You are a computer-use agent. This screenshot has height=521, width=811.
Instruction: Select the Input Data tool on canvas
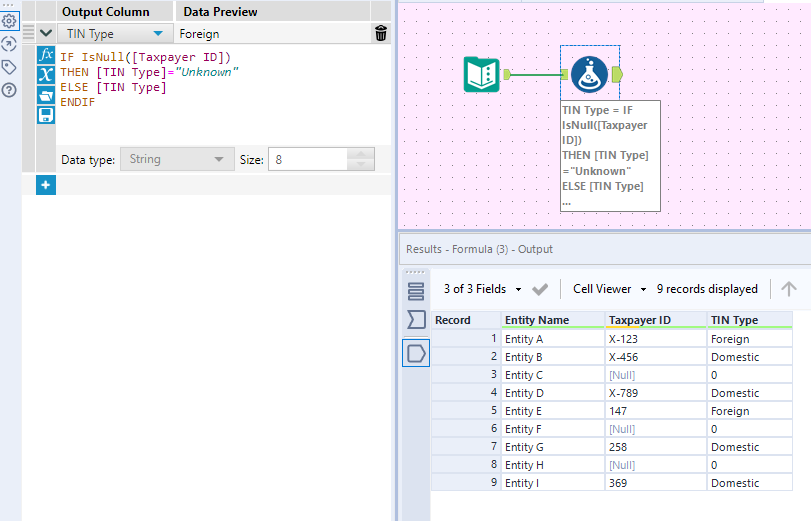(483, 74)
